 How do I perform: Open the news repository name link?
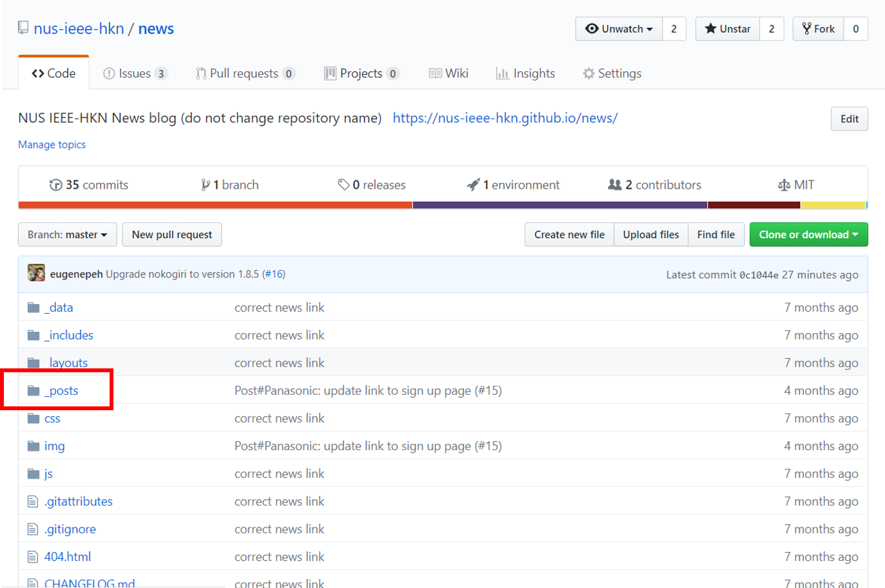[x=156, y=29]
